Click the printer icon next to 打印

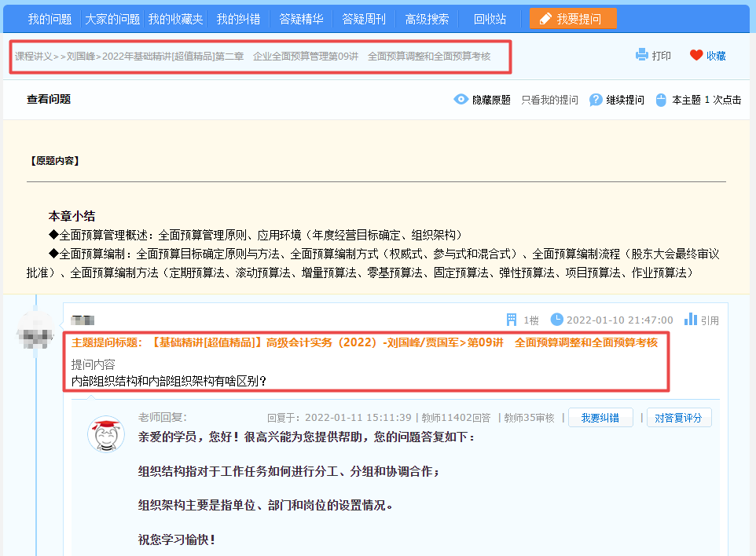[x=640, y=55]
